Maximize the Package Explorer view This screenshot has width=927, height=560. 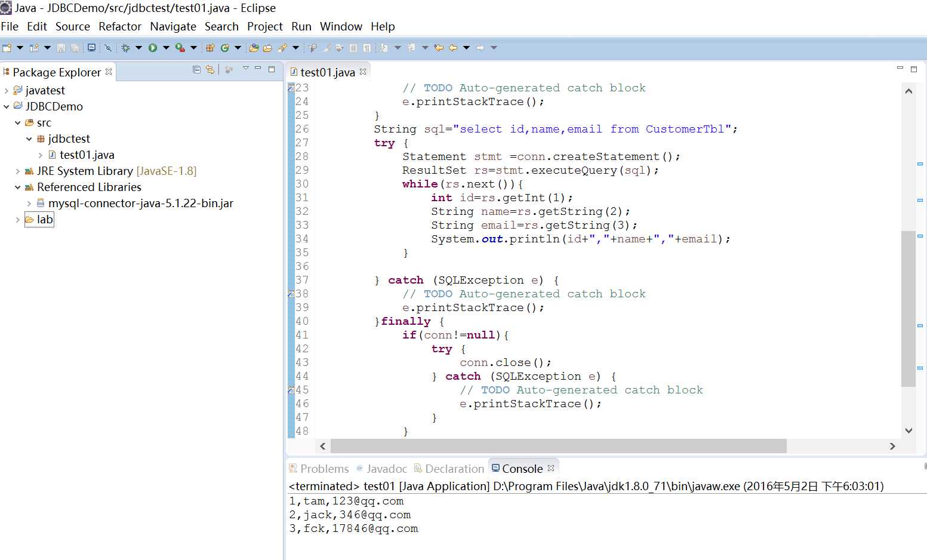click(x=272, y=69)
